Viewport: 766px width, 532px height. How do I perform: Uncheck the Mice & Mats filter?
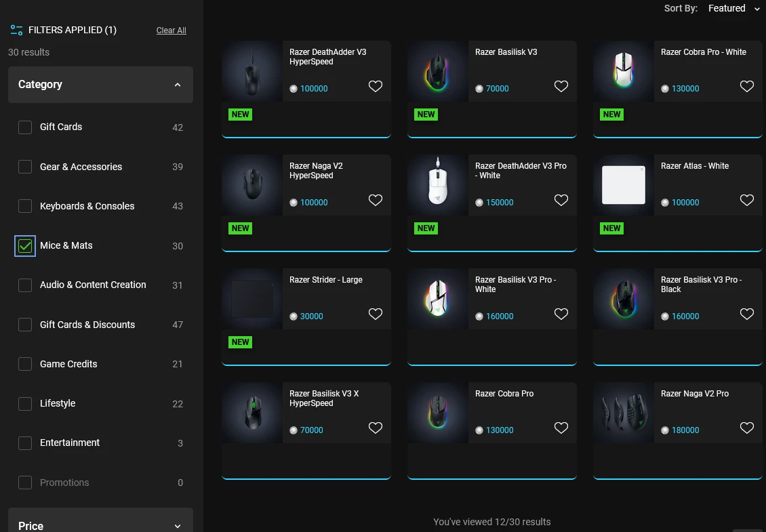point(25,246)
